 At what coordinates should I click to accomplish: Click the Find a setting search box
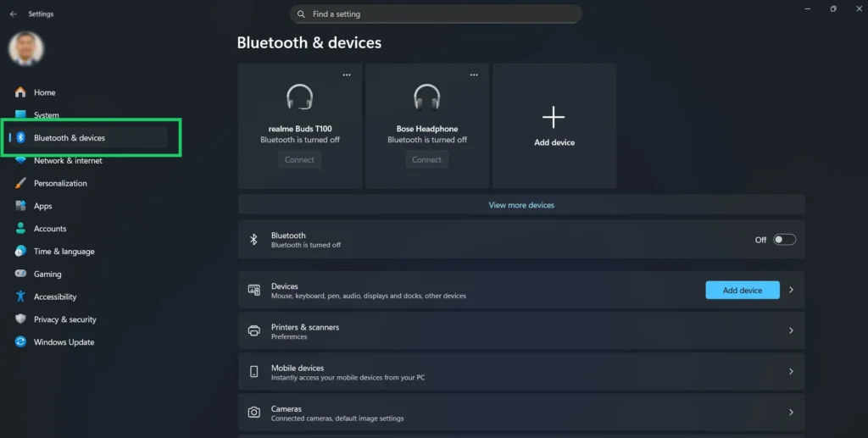tap(436, 14)
